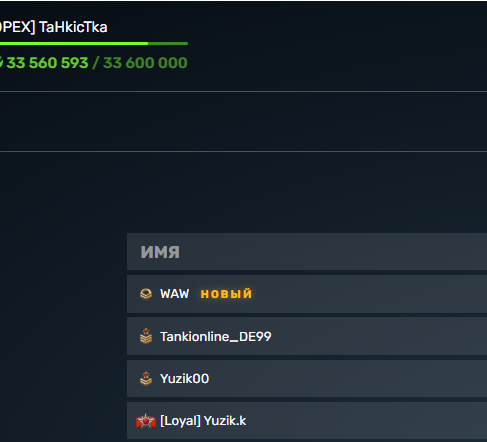This screenshot has width=487, height=442.
Task: Click the experience icon before 33 560 593
Action: pyautogui.click(x=1, y=62)
